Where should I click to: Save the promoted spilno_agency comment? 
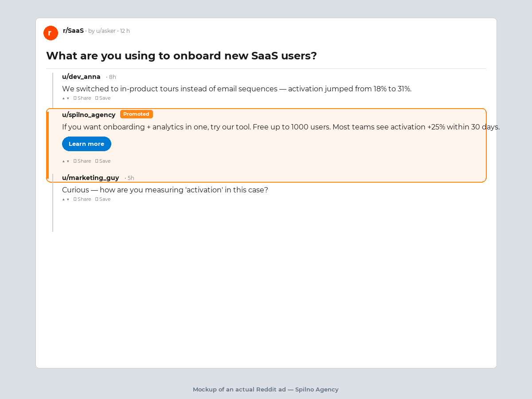103,161
